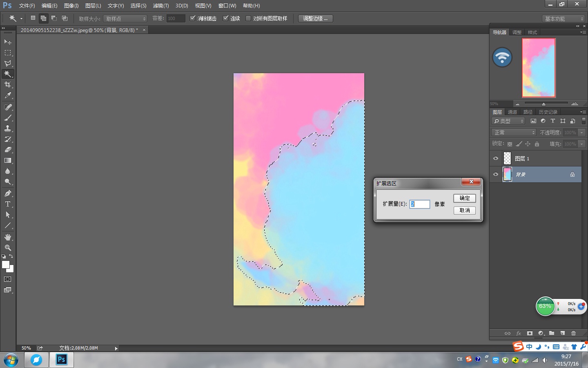Switch to the 通道 tab
This screenshot has height=368, width=588.
(x=512, y=112)
